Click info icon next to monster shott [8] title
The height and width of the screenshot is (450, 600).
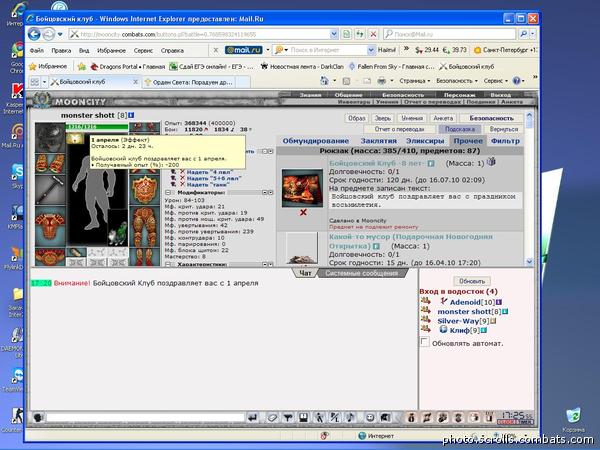[131, 115]
